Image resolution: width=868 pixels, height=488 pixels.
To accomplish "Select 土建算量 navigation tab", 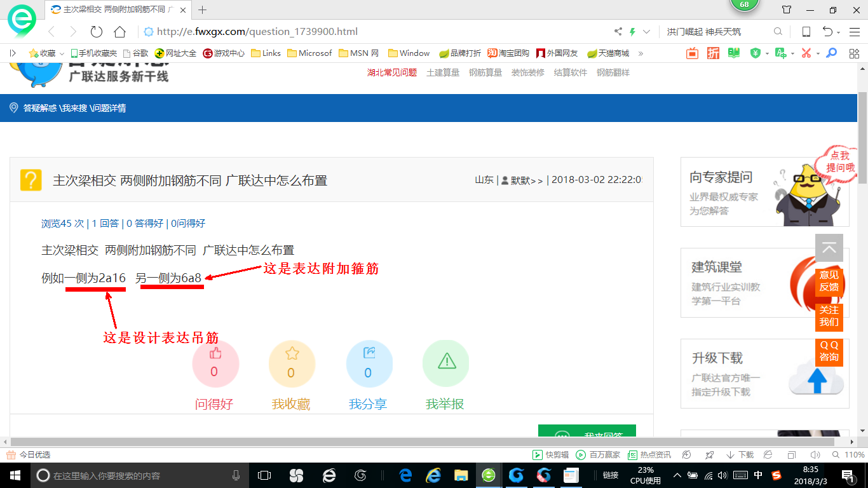I will (x=443, y=72).
